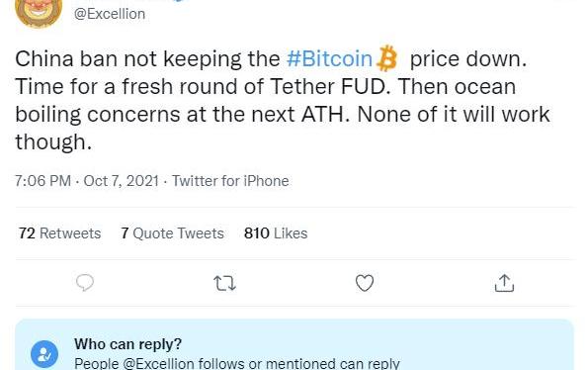This screenshot has height=370, width=588.
Task: Click the profile avatar of Excellion
Action: pyautogui.click(x=39, y=13)
